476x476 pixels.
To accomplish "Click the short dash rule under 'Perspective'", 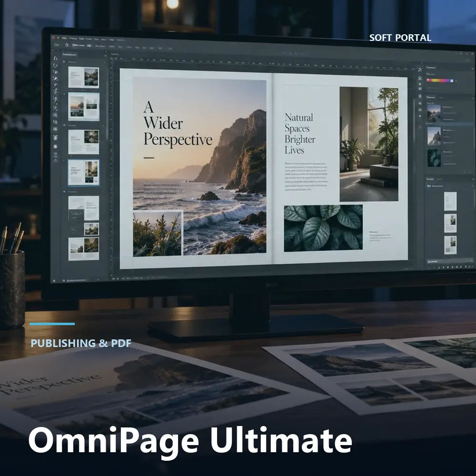I will 149,158.
